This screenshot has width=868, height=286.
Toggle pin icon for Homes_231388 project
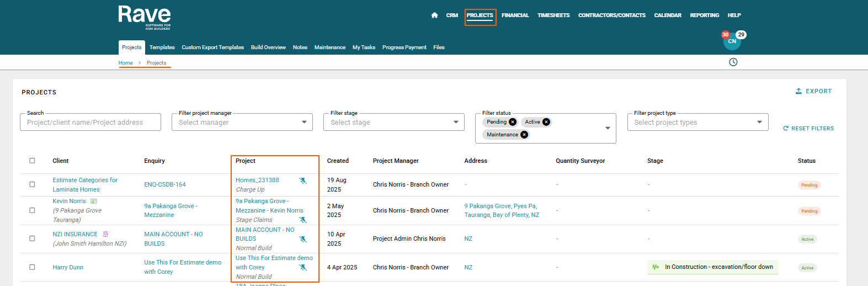click(x=303, y=181)
